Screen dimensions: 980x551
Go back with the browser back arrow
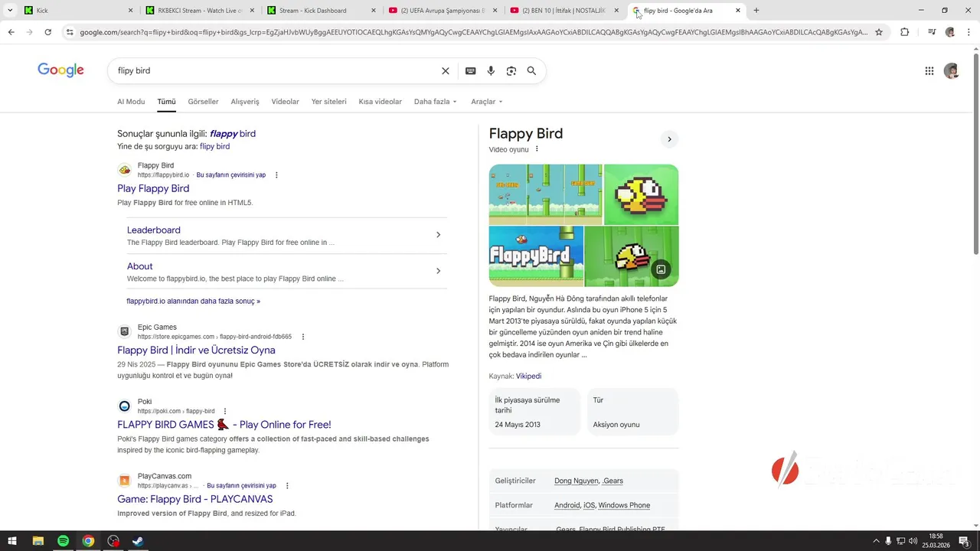tap(11, 32)
